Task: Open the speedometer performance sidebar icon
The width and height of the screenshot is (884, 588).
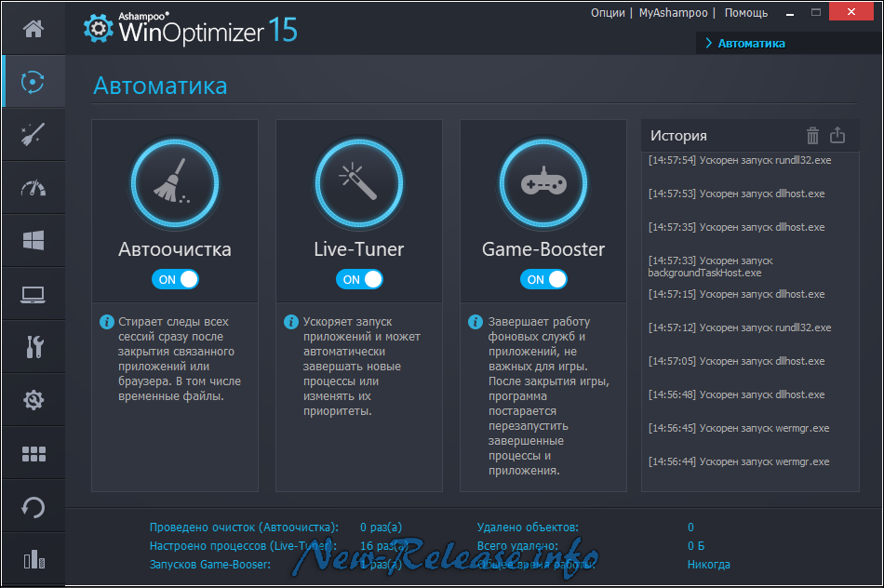Action: click(33, 188)
